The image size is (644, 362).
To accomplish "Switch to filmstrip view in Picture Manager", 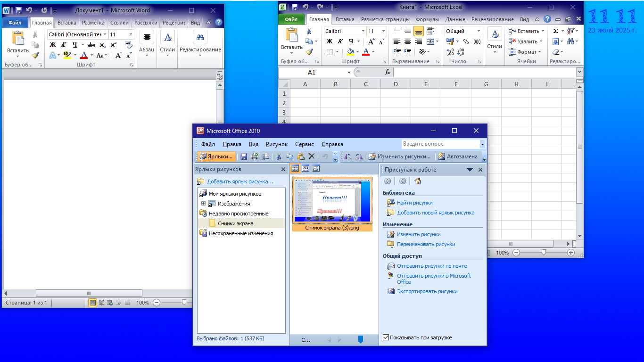I will point(305,168).
